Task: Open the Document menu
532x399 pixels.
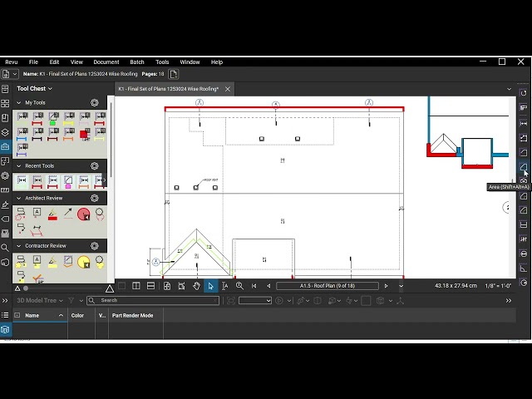Action: coord(106,62)
